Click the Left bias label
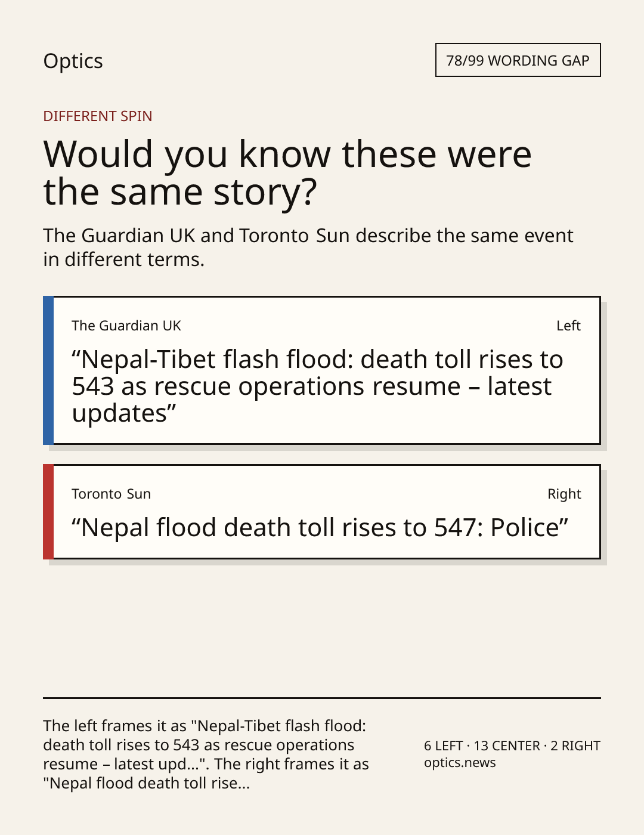 568,326
